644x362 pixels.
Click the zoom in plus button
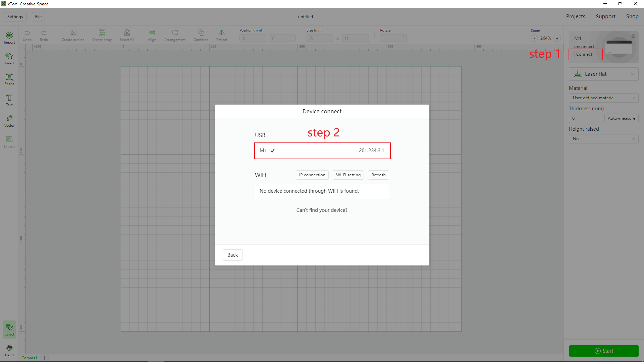(557, 38)
